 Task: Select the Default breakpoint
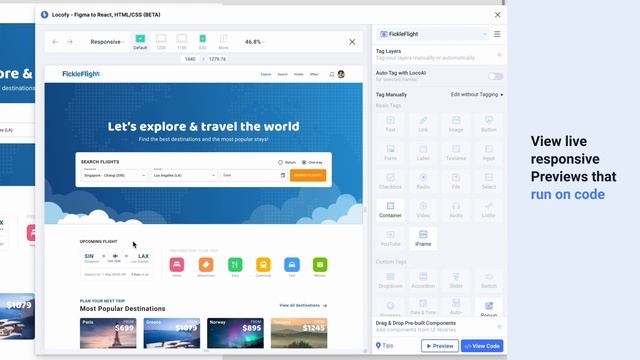click(x=140, y=42)
